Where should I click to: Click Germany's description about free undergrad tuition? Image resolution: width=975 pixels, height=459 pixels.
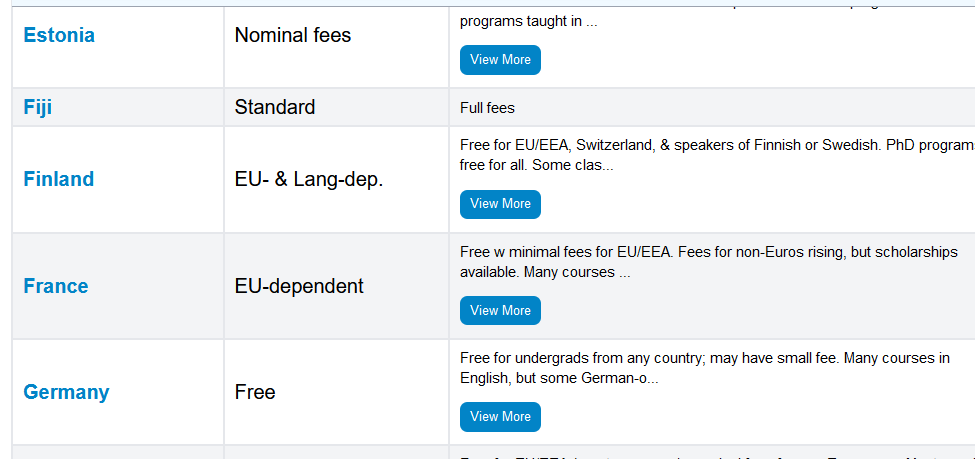(x=705, y=368)
